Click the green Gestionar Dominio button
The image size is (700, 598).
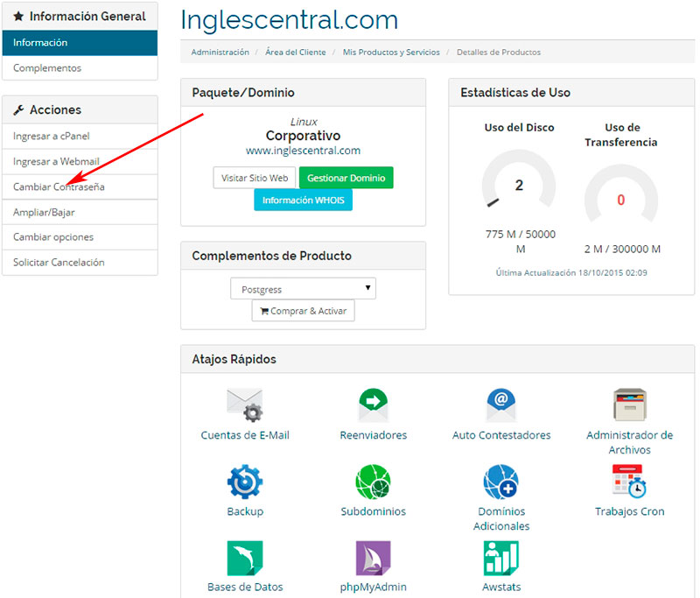coord(346,178)
